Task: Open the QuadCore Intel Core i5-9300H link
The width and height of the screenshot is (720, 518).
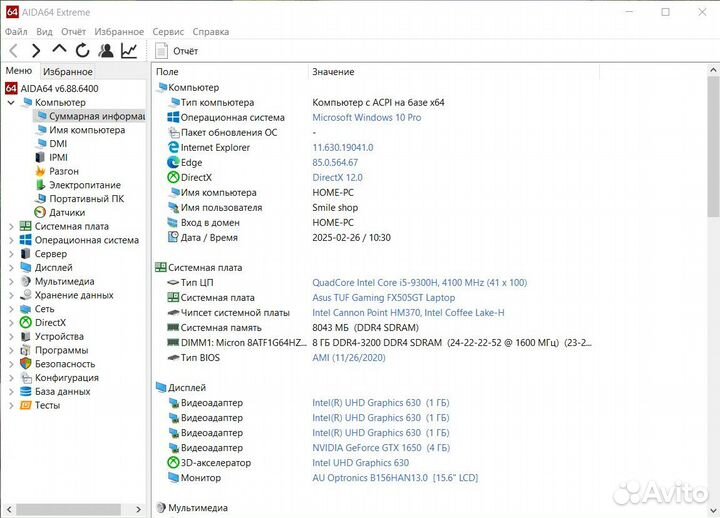Action: point(419,283)
